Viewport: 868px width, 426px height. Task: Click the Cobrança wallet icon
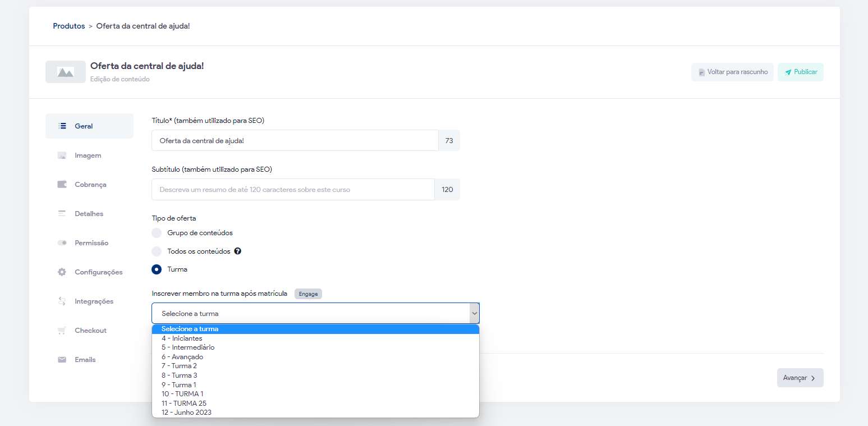pyautogui.click(x=62, y=185)
